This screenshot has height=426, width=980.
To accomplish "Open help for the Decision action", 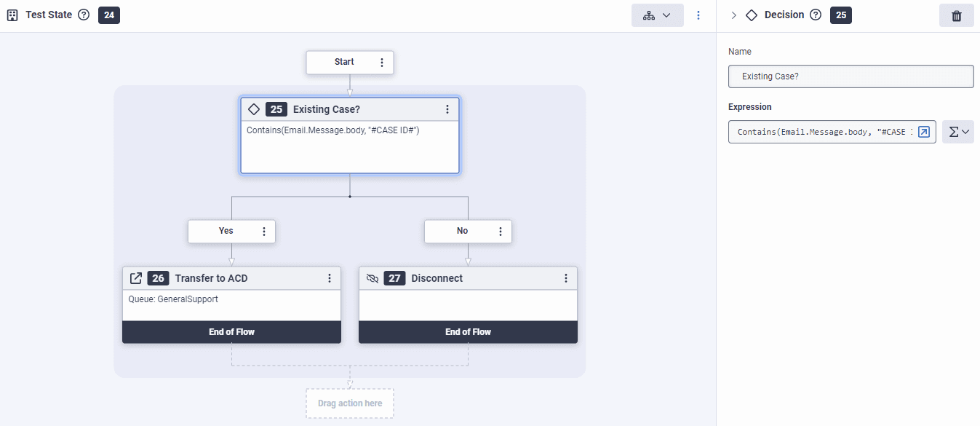I will [815, 15].
